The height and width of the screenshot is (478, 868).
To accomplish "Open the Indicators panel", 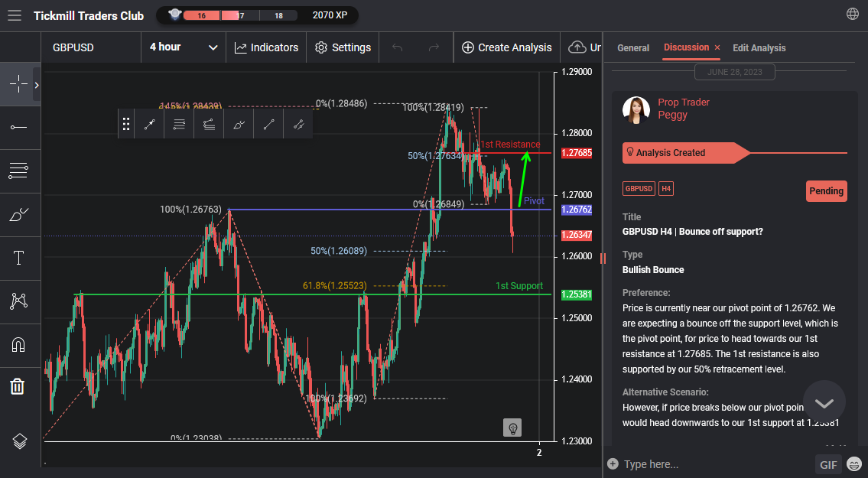I will pyautogui.click(x=266, y=47).
